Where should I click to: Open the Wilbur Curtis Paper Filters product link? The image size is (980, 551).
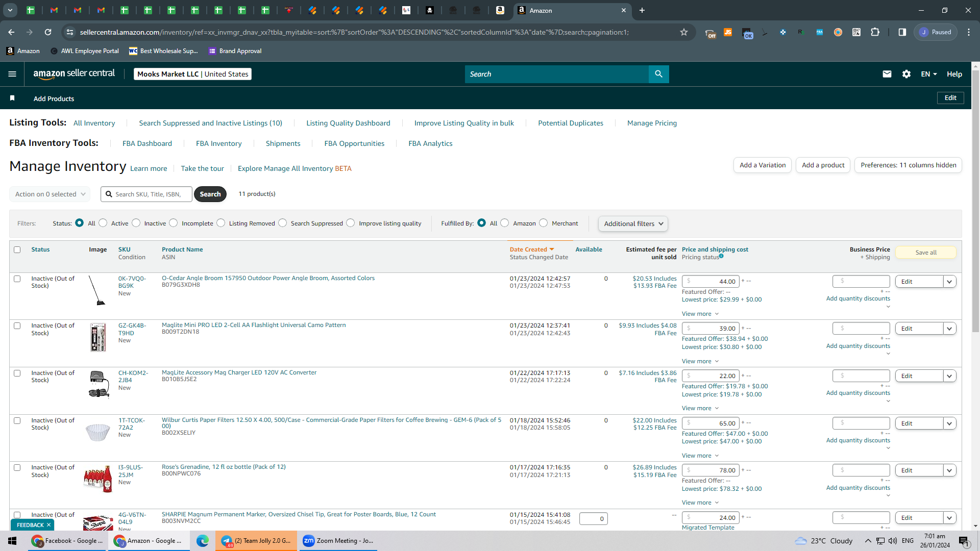331,422
